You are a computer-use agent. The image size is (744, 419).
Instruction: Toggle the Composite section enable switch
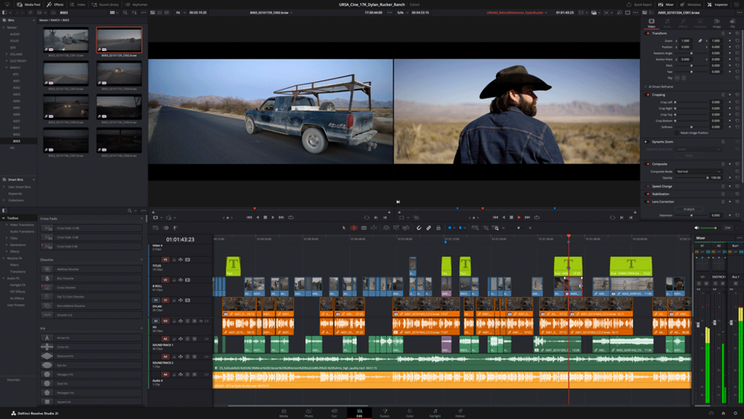(x=648, y=164)
